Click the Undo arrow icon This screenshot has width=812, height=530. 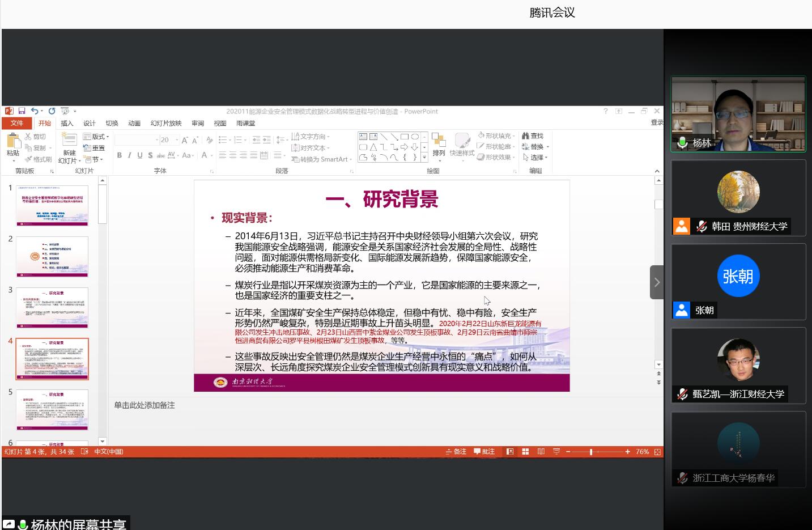[35, 111]
